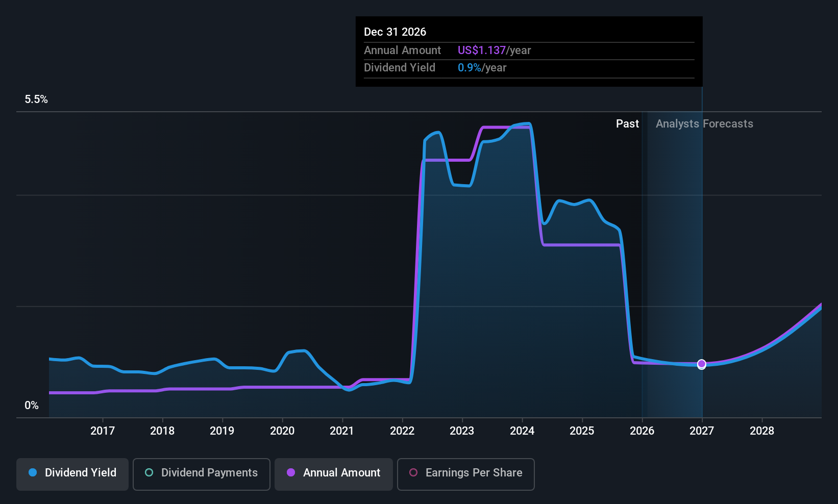Click the blue Dividend Yield legend dot

tap(33, 473)
